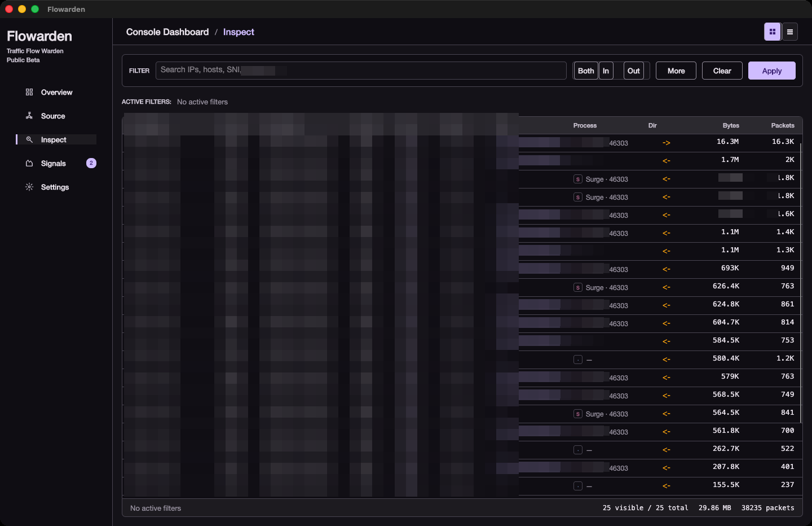The image size is (812, 526).
Task: Click the 237 packets value
Action: click(x=787, y=485)
